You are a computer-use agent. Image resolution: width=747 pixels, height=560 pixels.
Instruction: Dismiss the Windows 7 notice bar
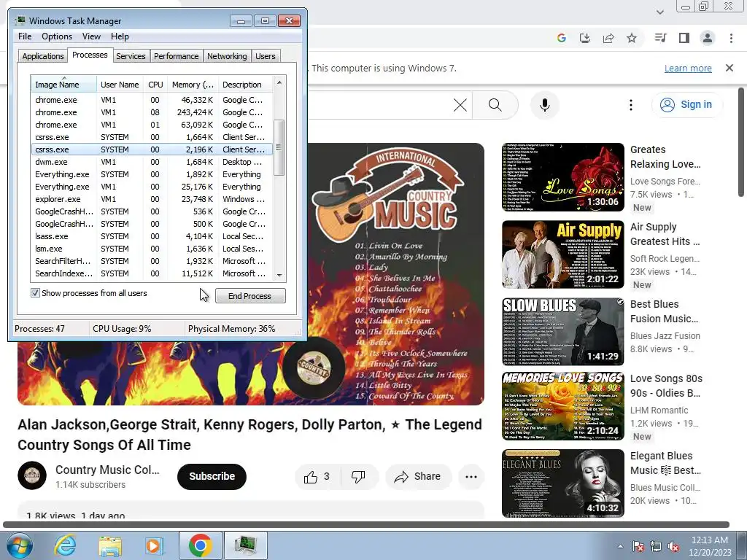point(729,68)
